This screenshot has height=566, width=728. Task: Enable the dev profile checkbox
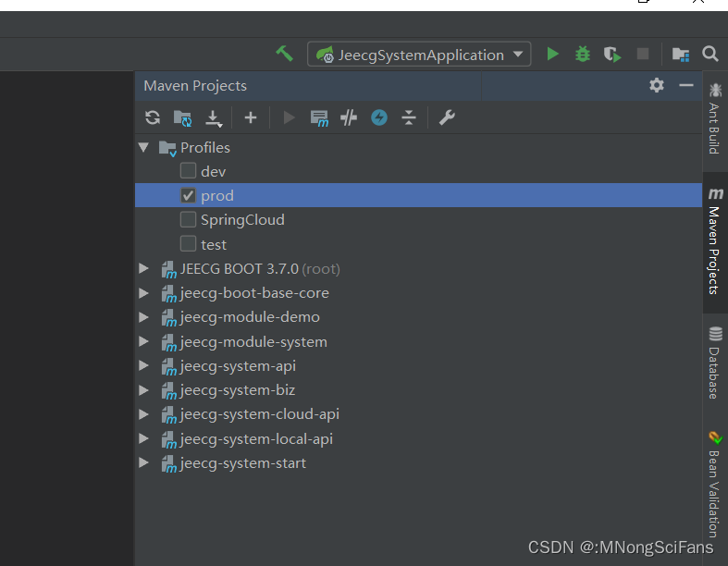click(x=188, y=171)
